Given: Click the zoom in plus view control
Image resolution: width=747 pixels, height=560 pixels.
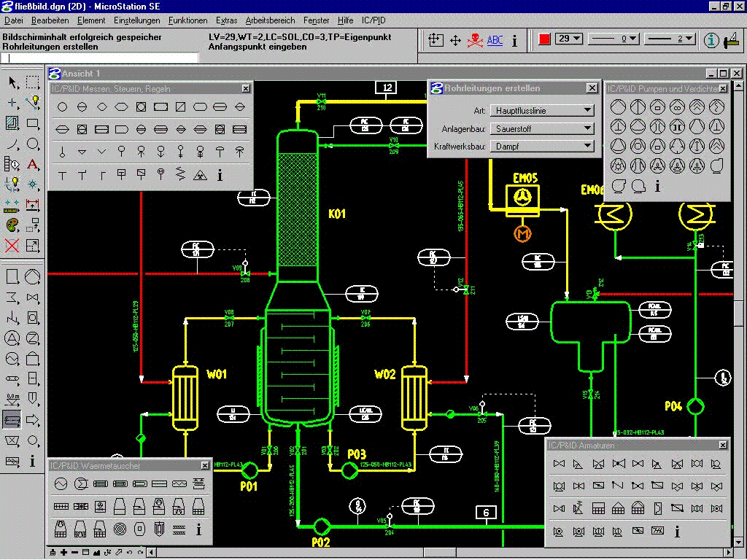Looking at the screenshot, I should (x=64, y=552).
